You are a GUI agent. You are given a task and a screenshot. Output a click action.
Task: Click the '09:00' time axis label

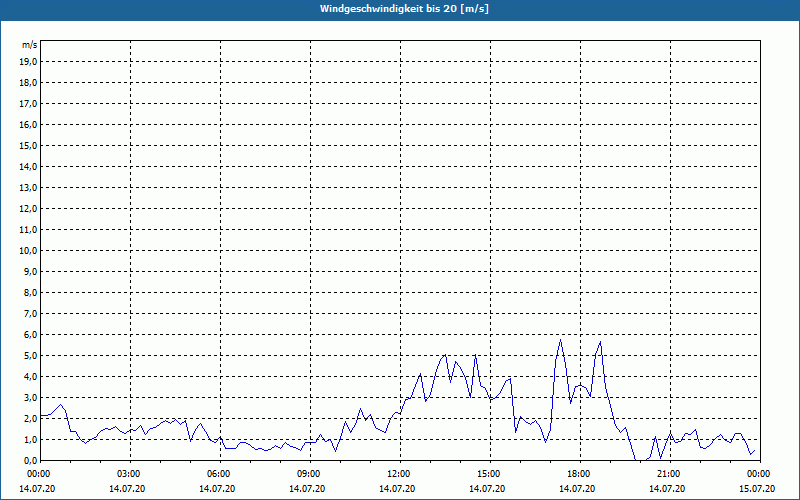coord(310,474)
